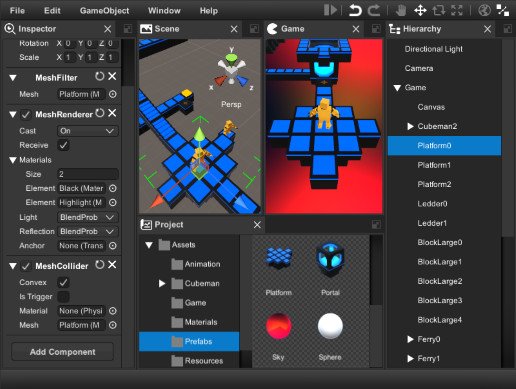
Task: Open the Help menu
Action: click(209, 11)
